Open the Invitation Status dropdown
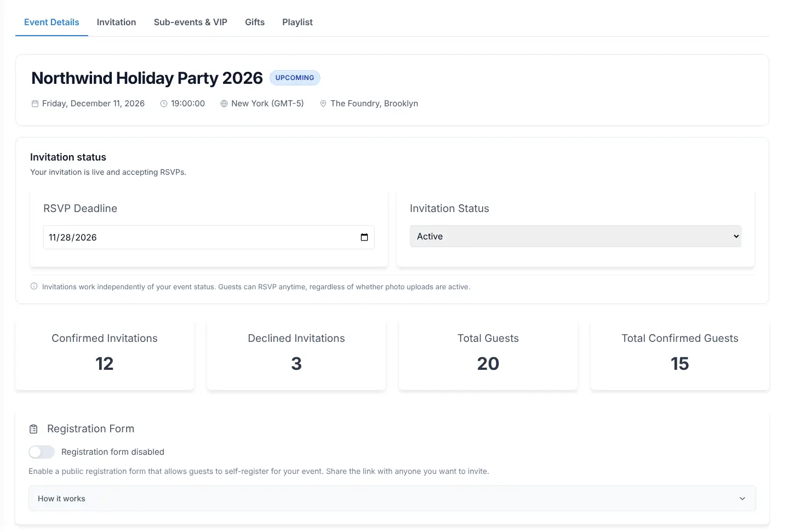 pos(575,236)
